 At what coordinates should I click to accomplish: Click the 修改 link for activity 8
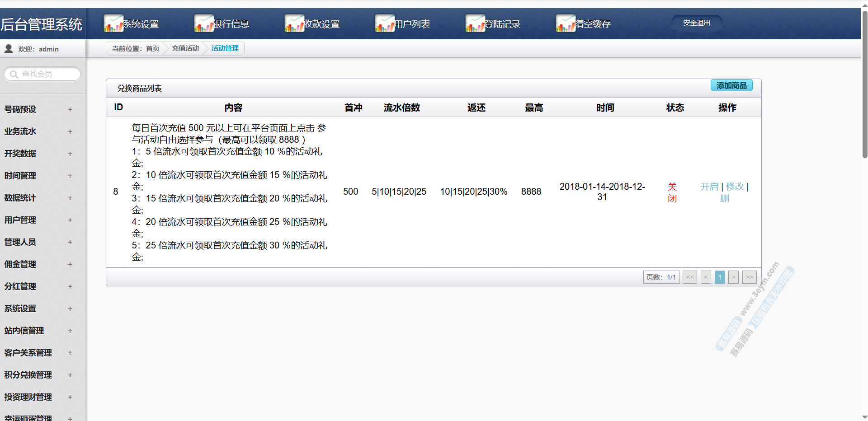coord(735,187)
